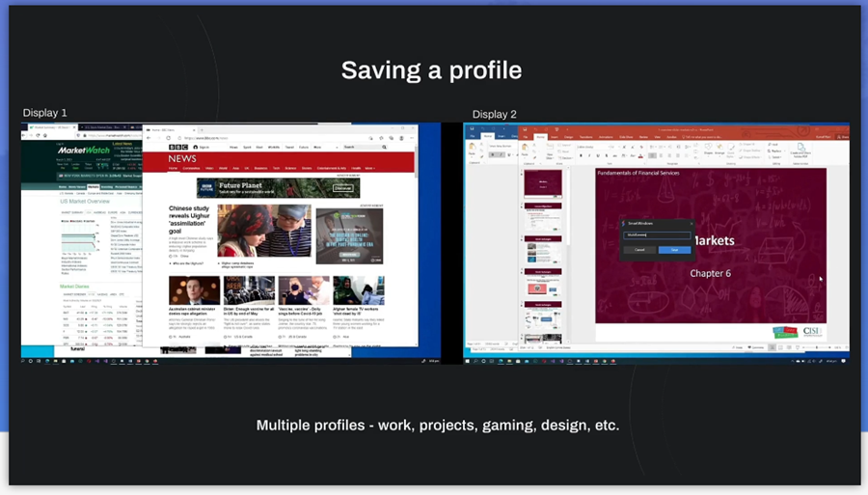868x495 pixels.
Task: Click the MarketWatch logo
Action: point(84,151)
